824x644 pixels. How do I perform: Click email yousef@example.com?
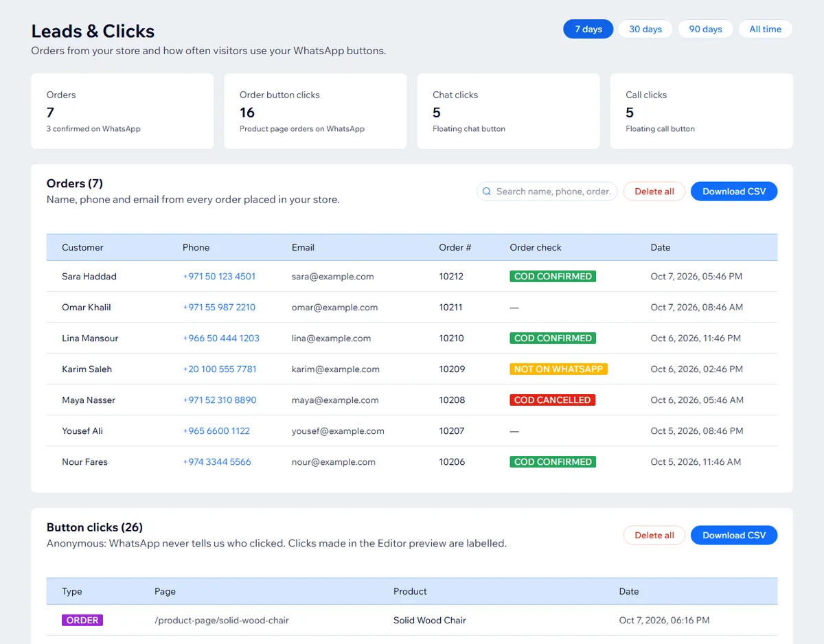[x=338, y=431]
